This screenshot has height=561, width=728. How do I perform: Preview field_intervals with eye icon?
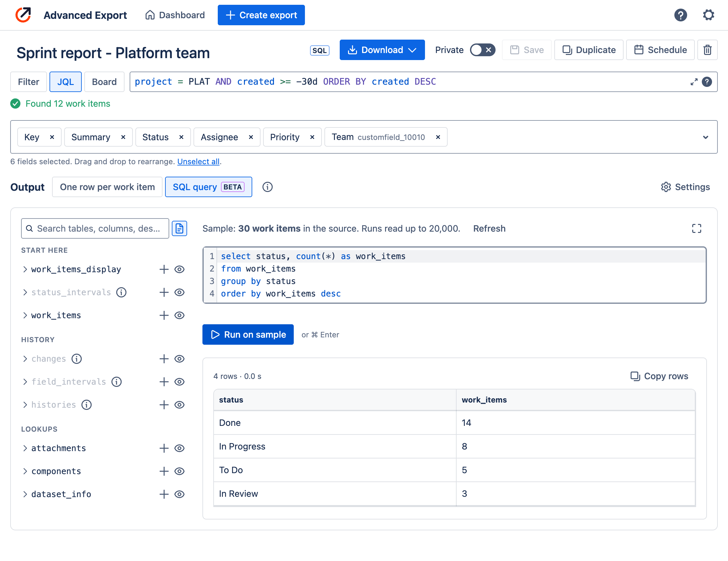(x=179, y=382)
